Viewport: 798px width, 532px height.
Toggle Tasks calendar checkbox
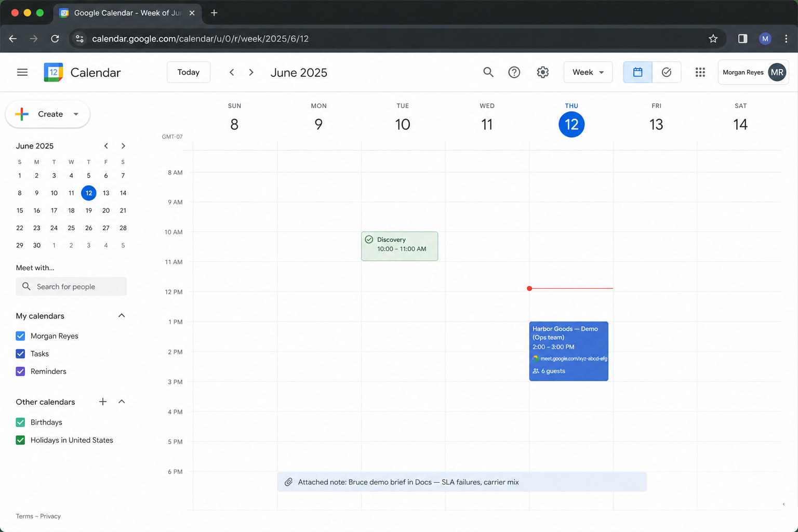point(20,354)
